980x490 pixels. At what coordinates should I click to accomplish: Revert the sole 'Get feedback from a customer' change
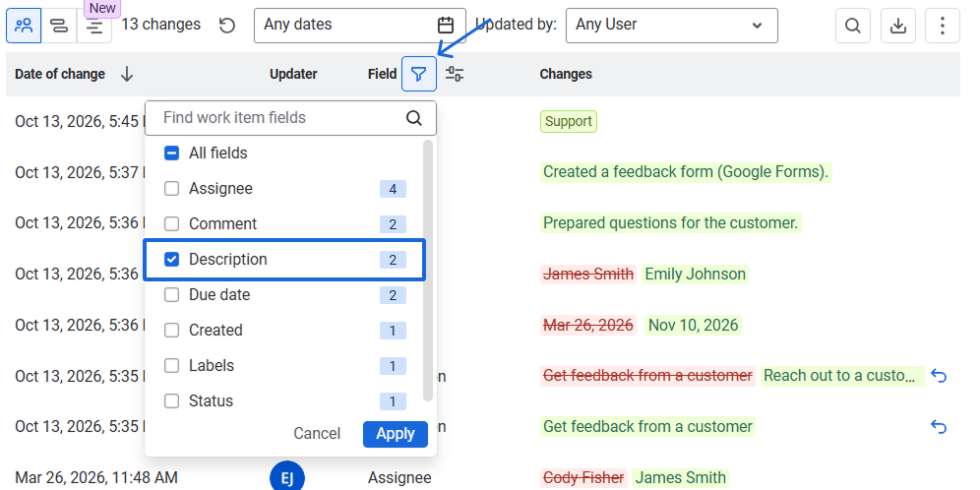coord(938,427)
